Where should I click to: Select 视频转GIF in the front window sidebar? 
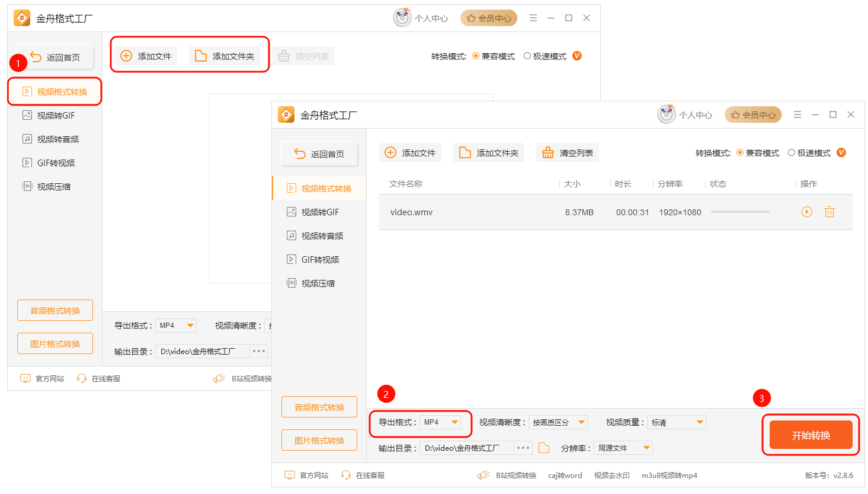(x=319, y=212)
